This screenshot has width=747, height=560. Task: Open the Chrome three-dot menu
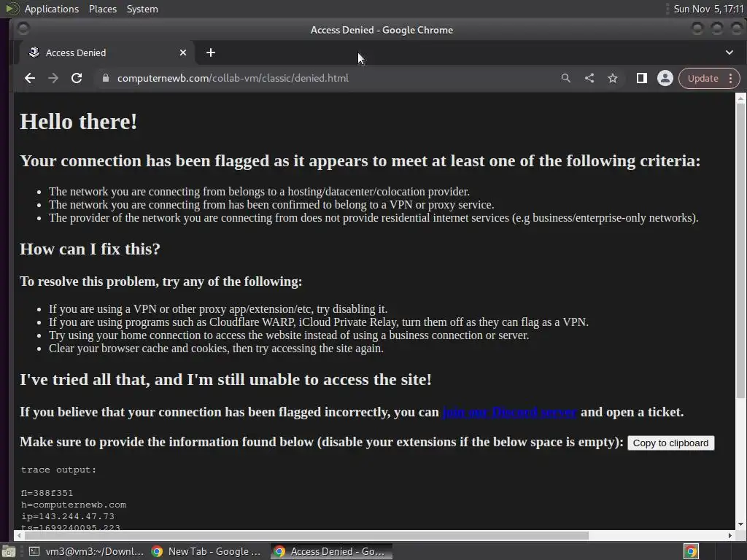tap(730, 78)
